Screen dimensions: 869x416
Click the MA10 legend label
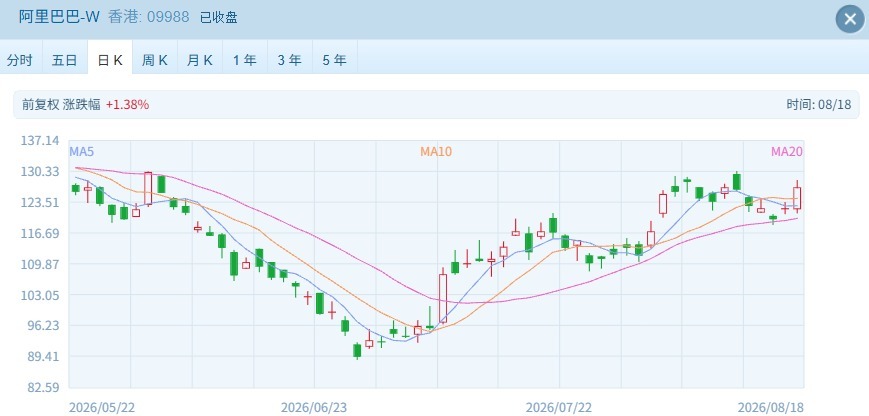(x=436, y=151)
